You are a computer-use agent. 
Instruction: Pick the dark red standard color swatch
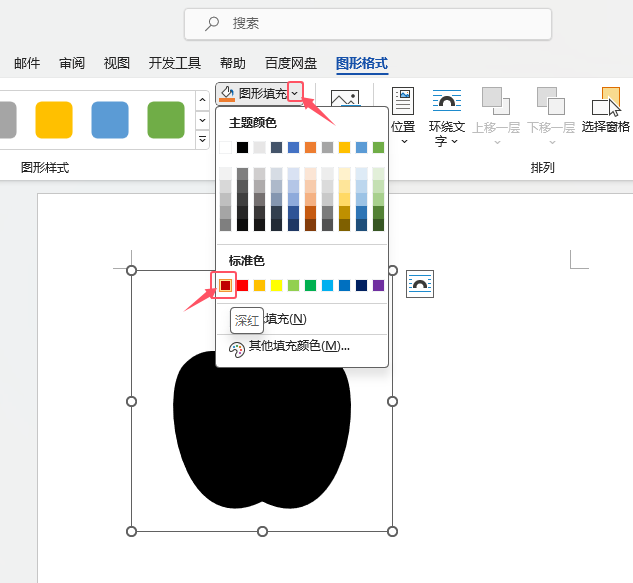click(226, 286)
